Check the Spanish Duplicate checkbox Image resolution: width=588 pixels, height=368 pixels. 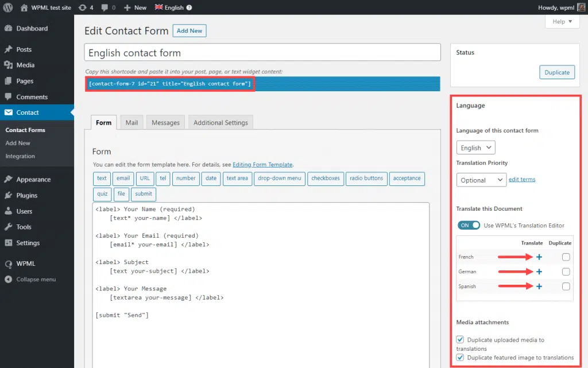[x=566, y=286]
